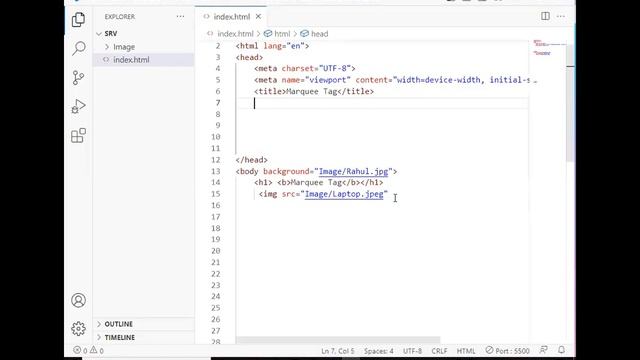Viewport: 640px width, 360px height.
Task: Select the HTML language mode
Action: [x=466, y=351]
